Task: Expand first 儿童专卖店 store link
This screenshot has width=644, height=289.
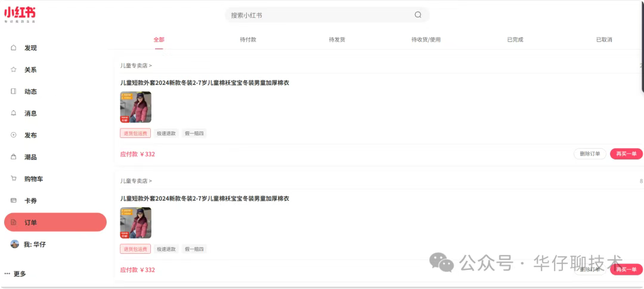Action: click(x=136, y=65)
